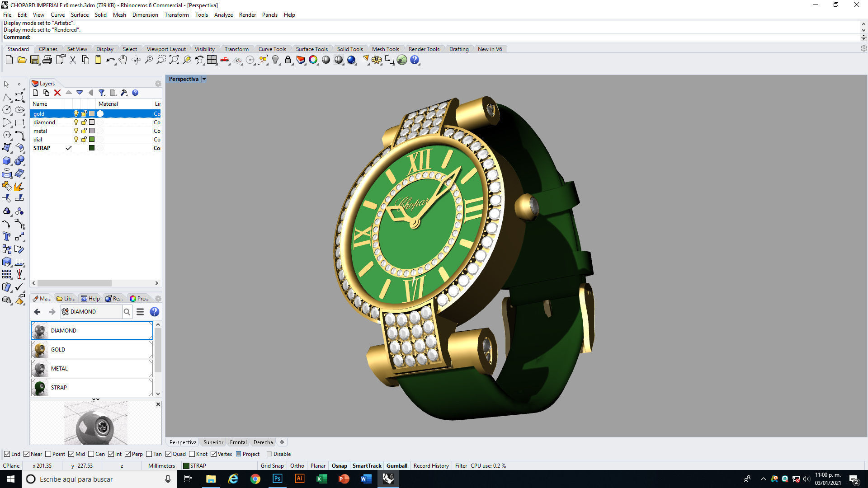The image size is (868, 488).
Task: Click the four-viewport layout icon
Action: click(212, 60)
